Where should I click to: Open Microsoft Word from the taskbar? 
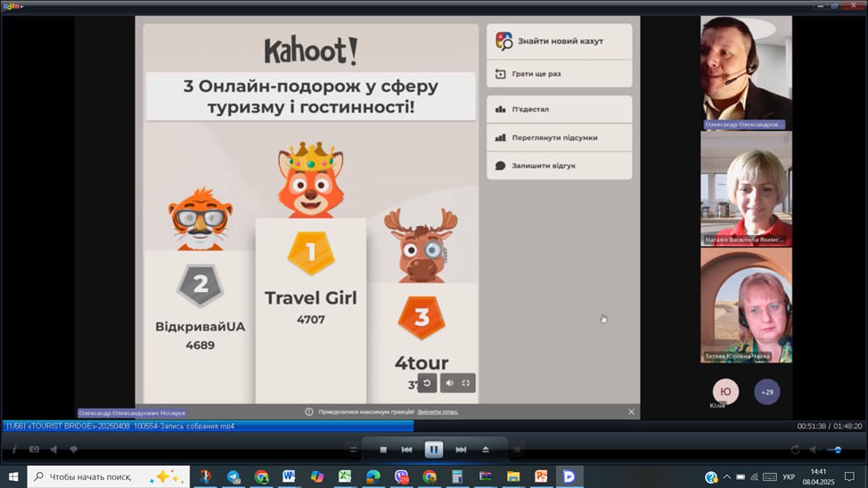pyautogui.click(x=289, y=476)
